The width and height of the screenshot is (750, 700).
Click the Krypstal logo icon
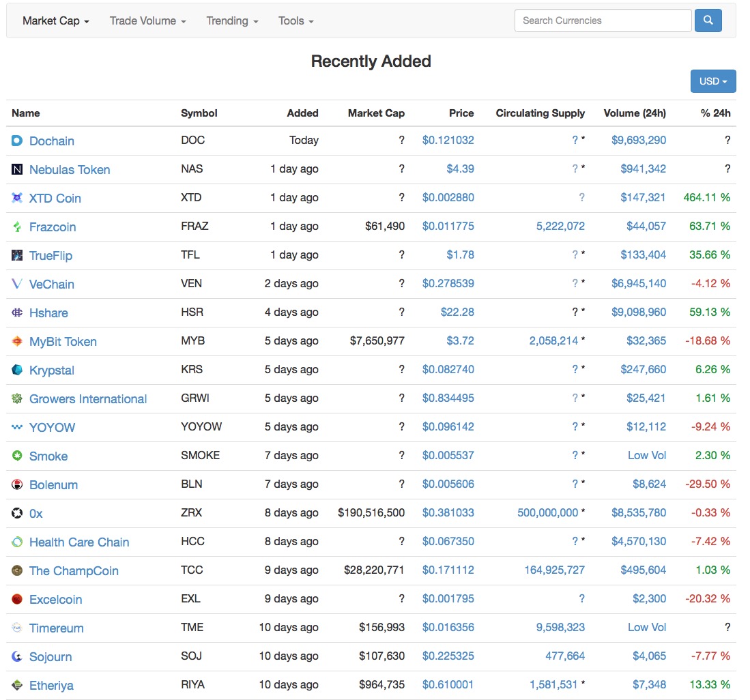[17, 370]
